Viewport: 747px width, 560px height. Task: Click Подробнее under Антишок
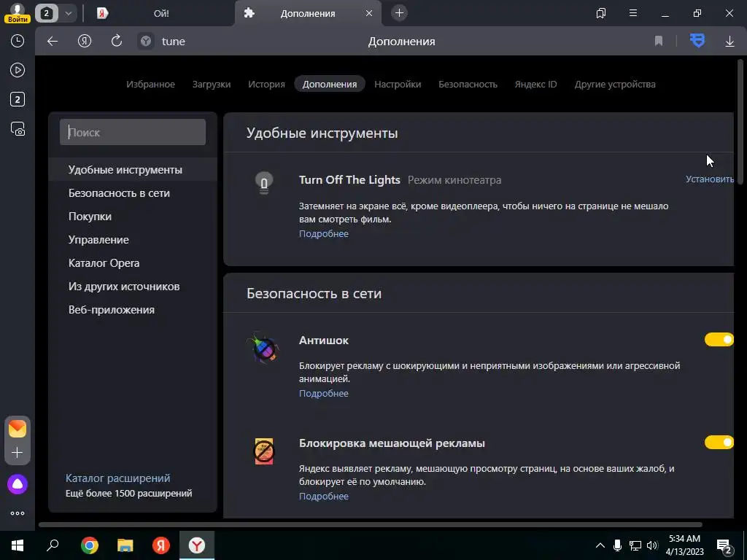pos(323,393)
